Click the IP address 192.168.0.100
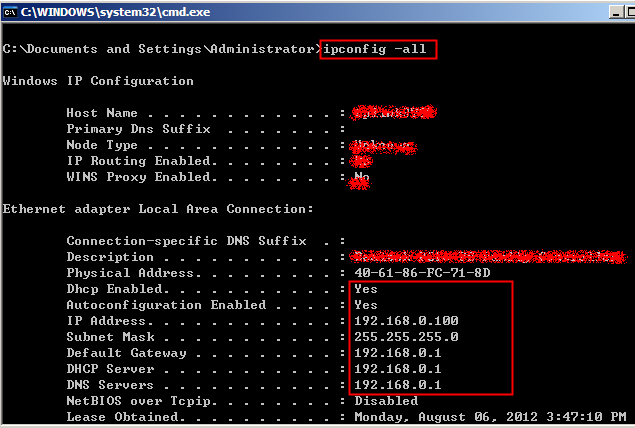 click(406, 321)
